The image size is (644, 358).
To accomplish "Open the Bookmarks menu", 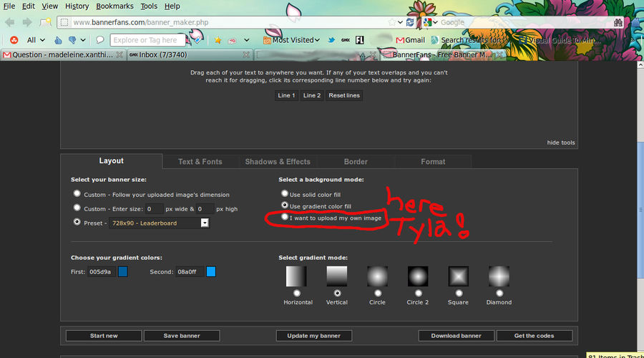I will click(x=114, y=6).
